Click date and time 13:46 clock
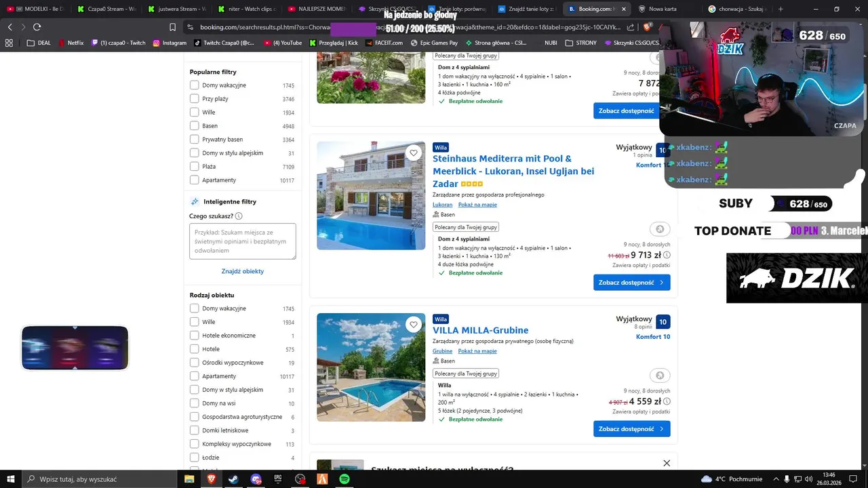The height and width of the screenshot is (488, 868). pos(828,479)
